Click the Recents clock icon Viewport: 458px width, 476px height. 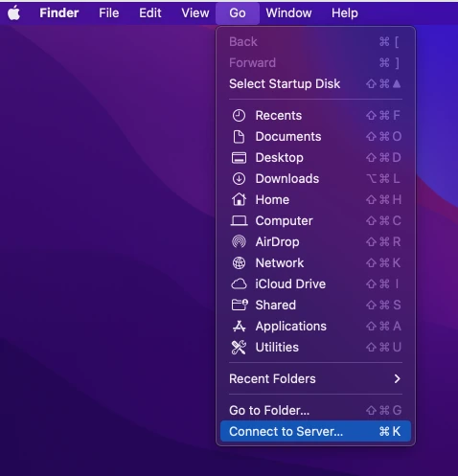click(239, 116)
